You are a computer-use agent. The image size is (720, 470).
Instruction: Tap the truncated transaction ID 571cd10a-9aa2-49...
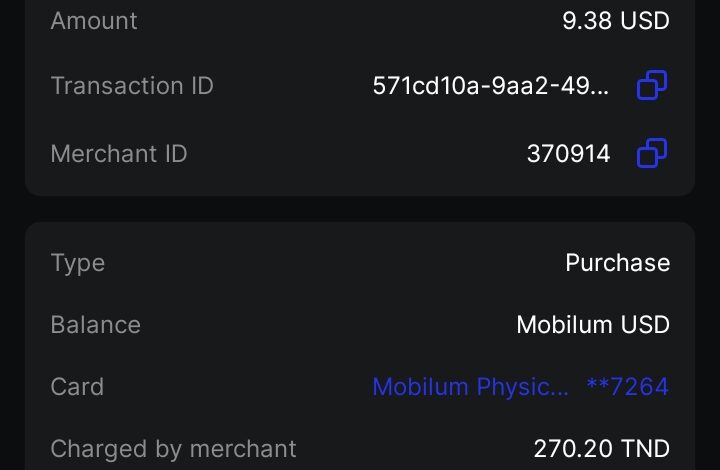(491, 87)
